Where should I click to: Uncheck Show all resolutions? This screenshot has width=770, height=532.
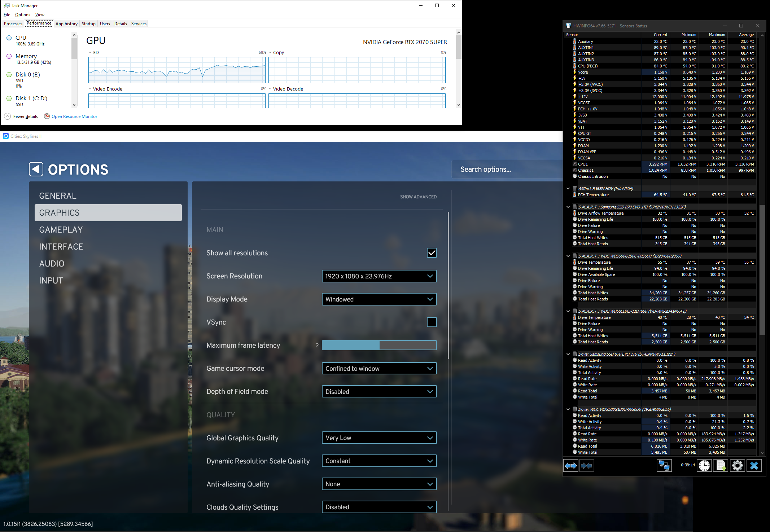click(432, 253)
